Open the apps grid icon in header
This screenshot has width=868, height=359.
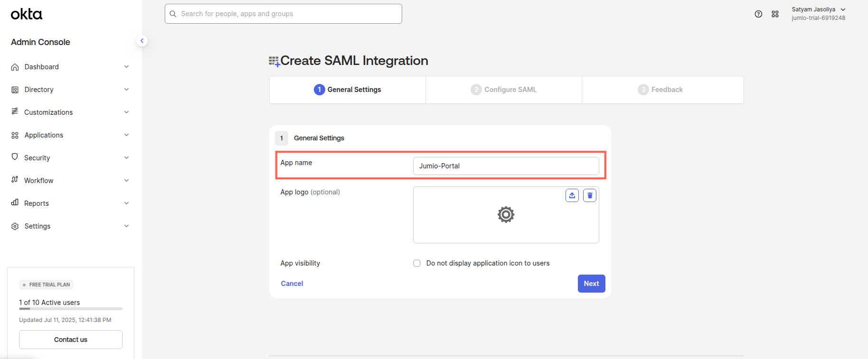coord(775,14)
